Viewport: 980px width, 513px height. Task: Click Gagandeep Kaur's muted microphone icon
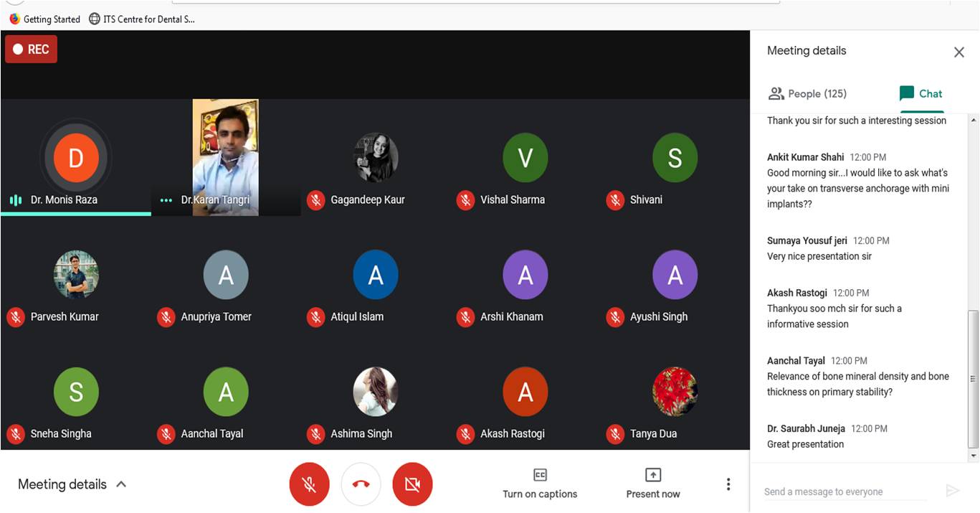click(315, 200)
